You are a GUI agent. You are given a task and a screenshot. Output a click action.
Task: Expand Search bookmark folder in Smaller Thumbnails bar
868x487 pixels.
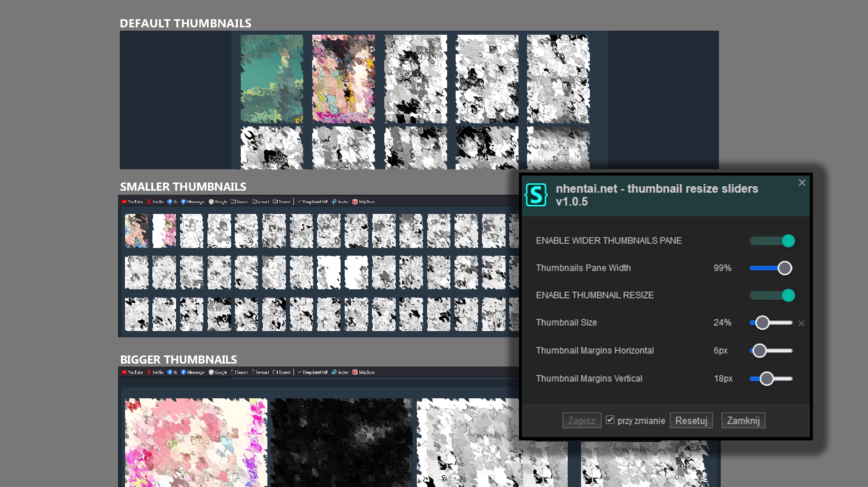point(240,201)
